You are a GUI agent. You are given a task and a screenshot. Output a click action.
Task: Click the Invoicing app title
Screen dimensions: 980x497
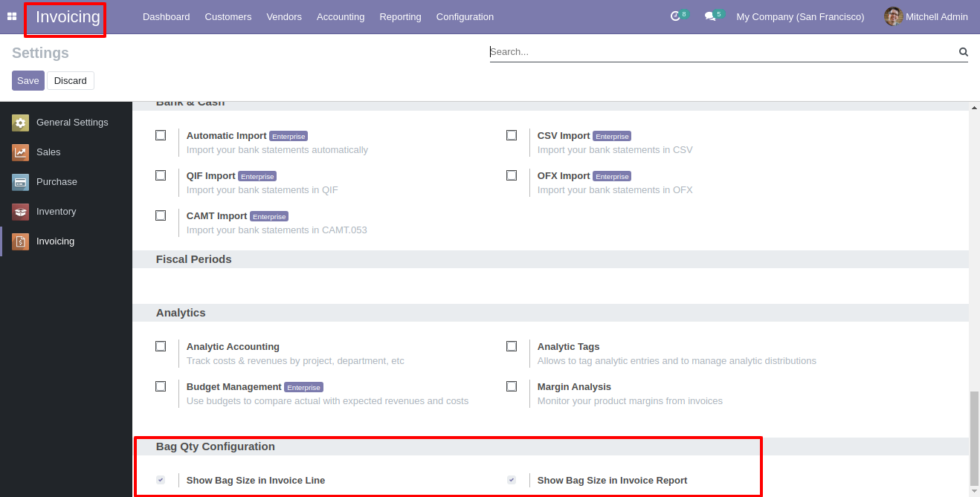(68, 17)
